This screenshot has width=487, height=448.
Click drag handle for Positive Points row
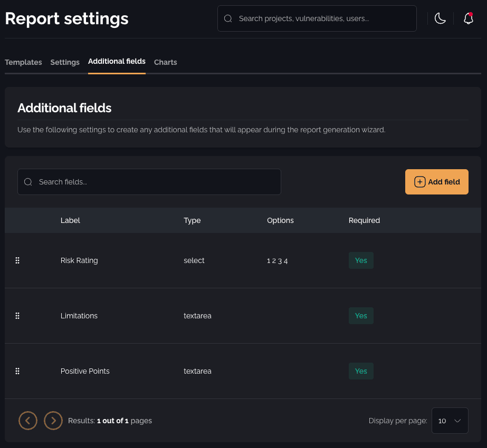coord(17,371)
